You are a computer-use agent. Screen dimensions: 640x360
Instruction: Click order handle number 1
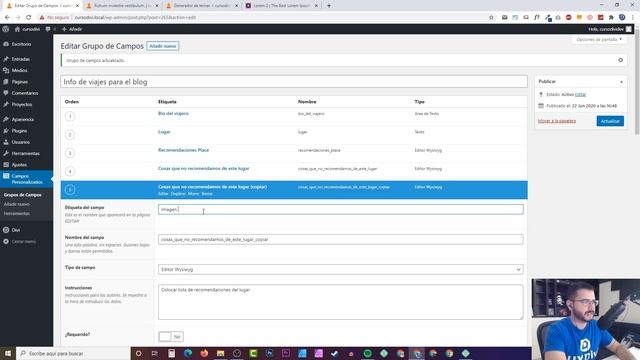[x=70, y=116]
